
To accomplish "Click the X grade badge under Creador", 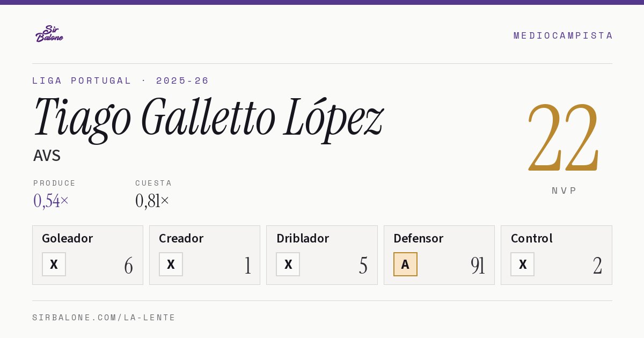I will point(171,264).
